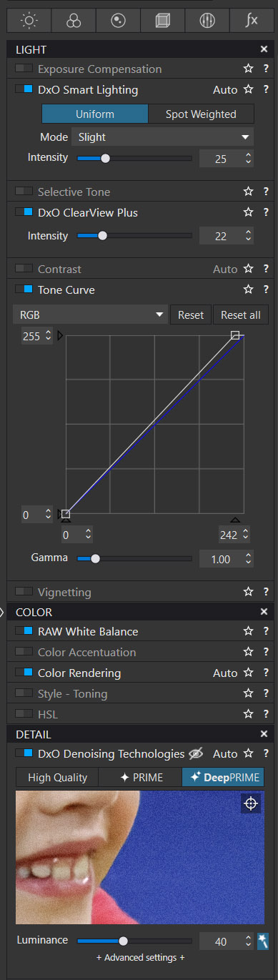Select the Spot Weighted mode tab
Viewport: 278px width, 980px height.
(x=201, y=114)
